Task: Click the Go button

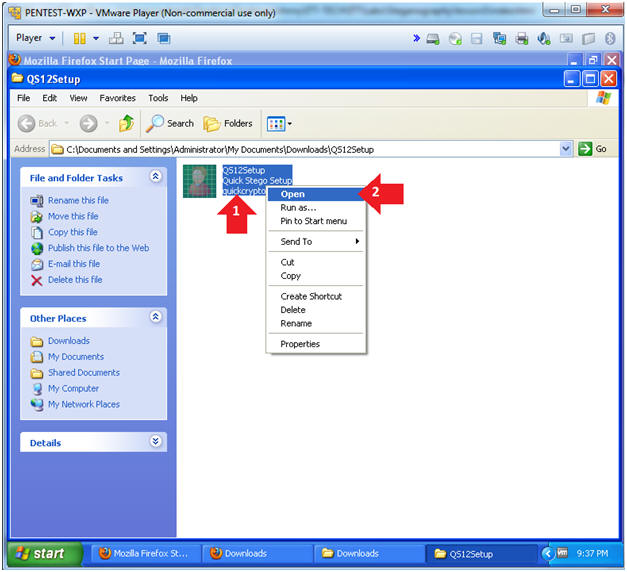Action: click(x=593, y=149)
